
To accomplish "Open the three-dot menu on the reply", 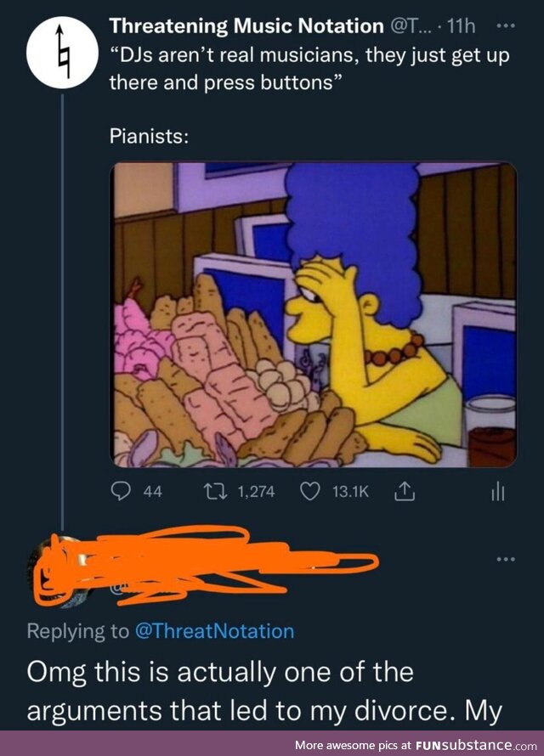I will [507, 558].
